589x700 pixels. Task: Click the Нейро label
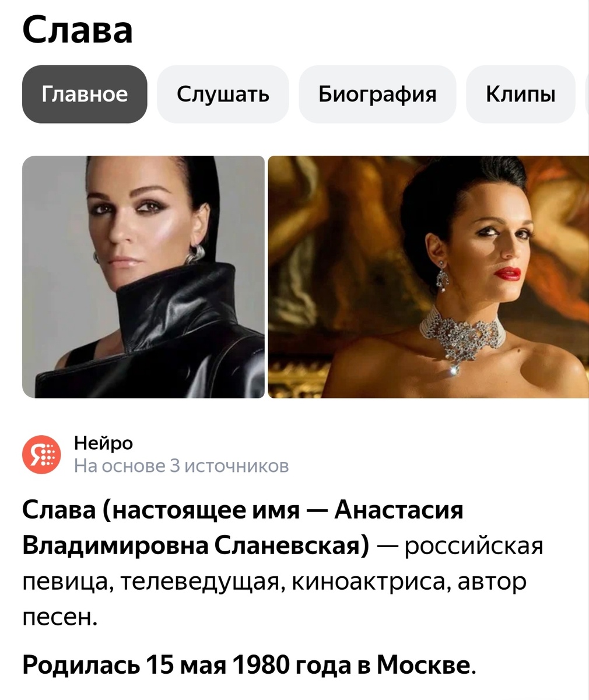[104, 443]
